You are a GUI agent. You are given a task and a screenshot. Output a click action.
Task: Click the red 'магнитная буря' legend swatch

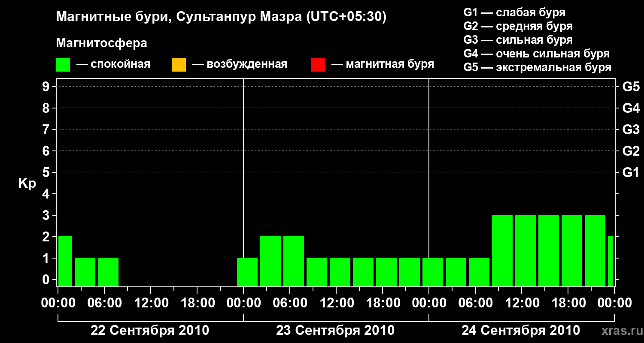pyautogui.click(x=318, y=65)
